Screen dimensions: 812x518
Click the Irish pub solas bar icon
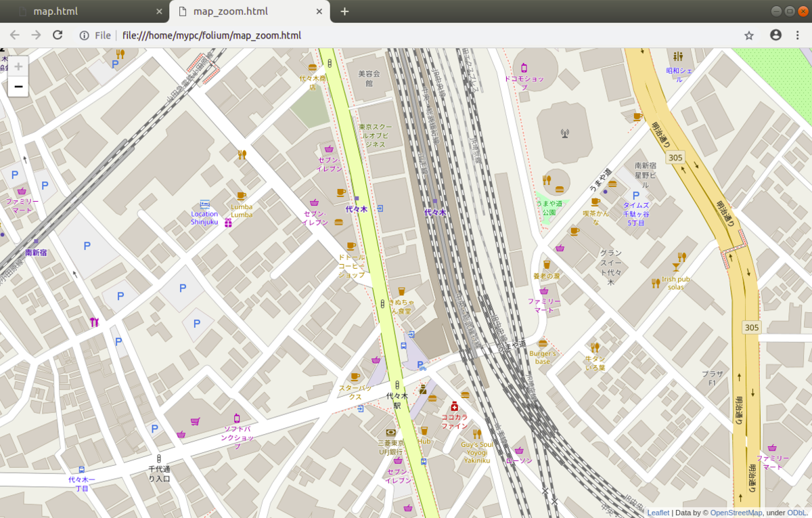[x=677, y=267]
